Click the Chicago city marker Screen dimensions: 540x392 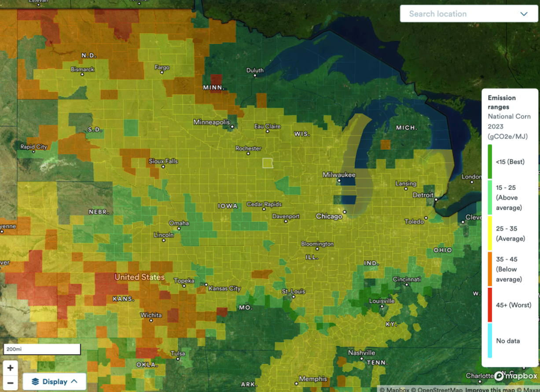pos(345,212)
